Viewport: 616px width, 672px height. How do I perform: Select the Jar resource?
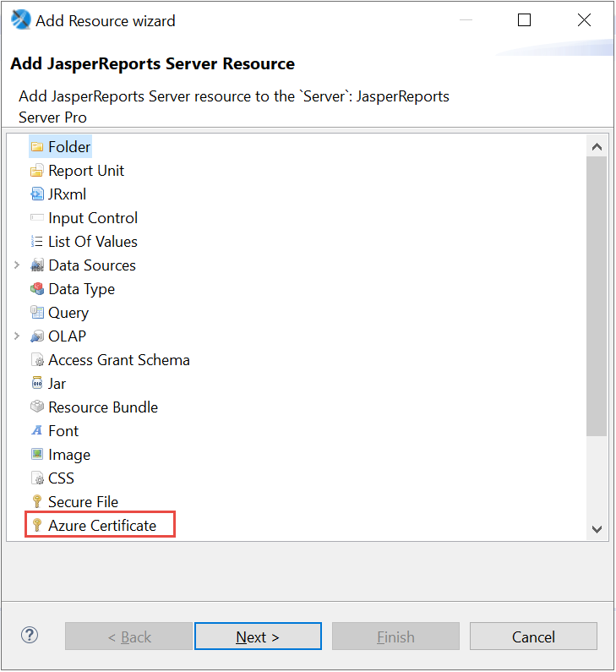pos(57,383)
